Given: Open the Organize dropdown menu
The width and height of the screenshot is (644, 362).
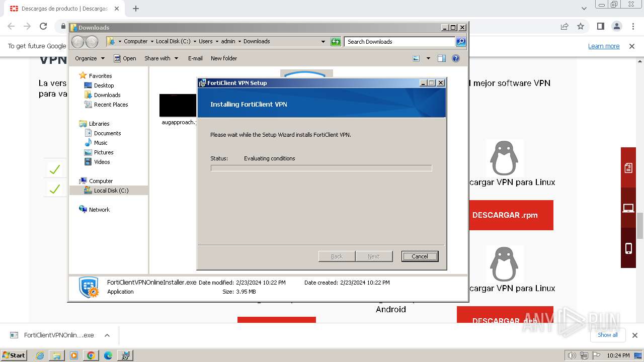Looking at the screenshot, I should tap(90, 58).
